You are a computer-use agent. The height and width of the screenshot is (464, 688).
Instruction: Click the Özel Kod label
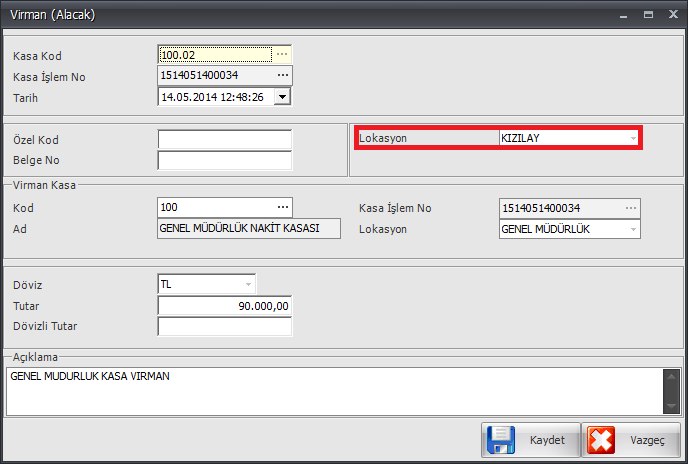(x=36, y=140)
